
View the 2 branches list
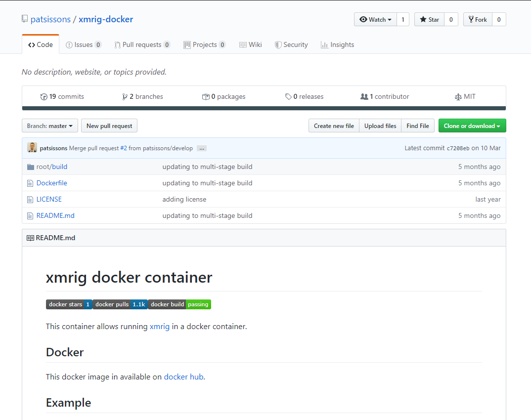[142, 97]
